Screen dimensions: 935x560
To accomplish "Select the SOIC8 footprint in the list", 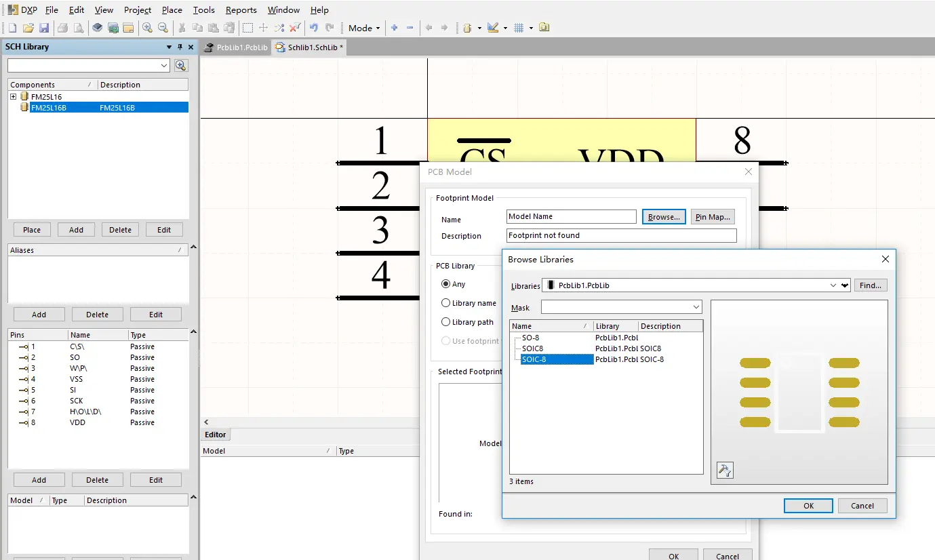I will 534,348.
